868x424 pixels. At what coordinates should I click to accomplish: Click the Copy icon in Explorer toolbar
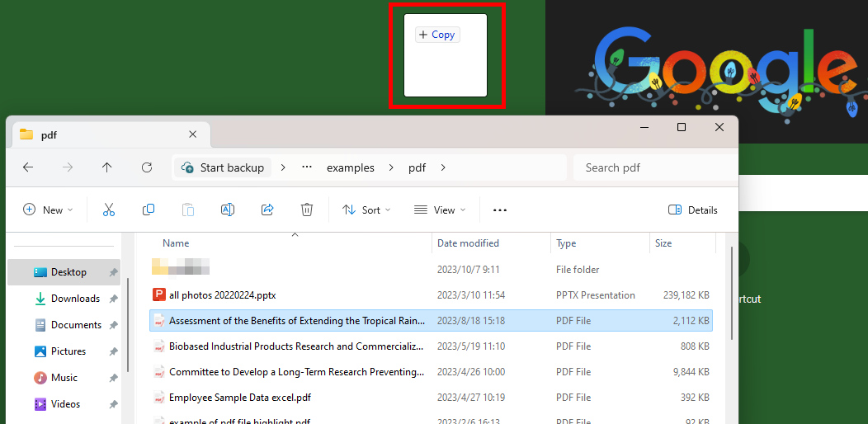149,210
